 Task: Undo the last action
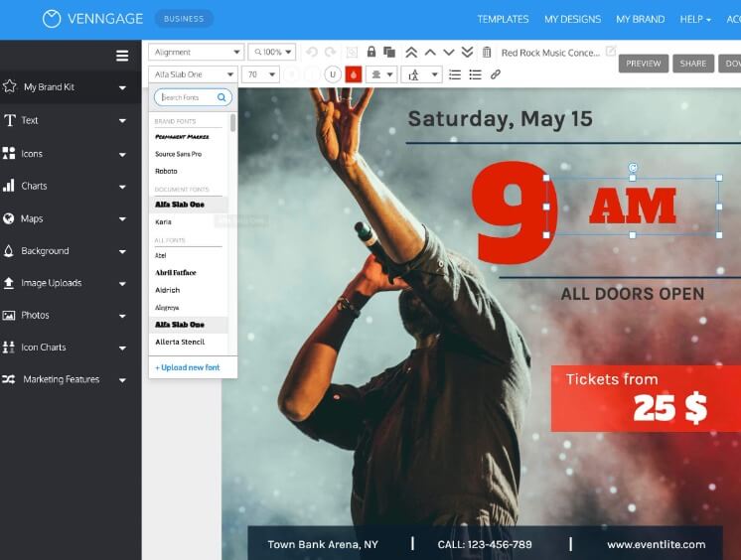312,52
